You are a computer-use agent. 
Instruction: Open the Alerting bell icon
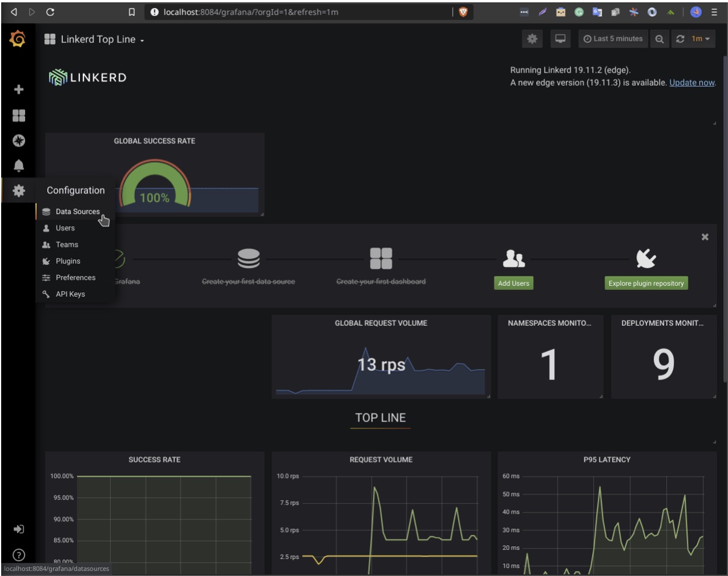[x=19, y=166]
